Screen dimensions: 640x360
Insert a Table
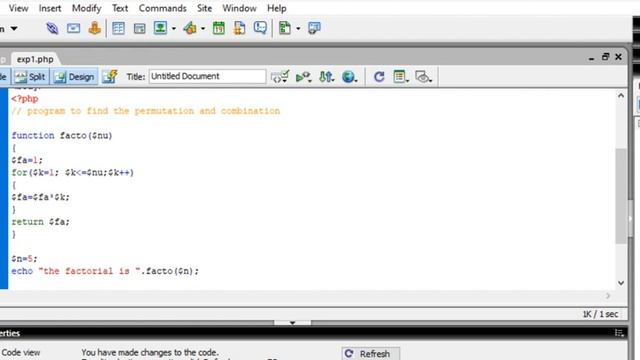tap(118, 28)
